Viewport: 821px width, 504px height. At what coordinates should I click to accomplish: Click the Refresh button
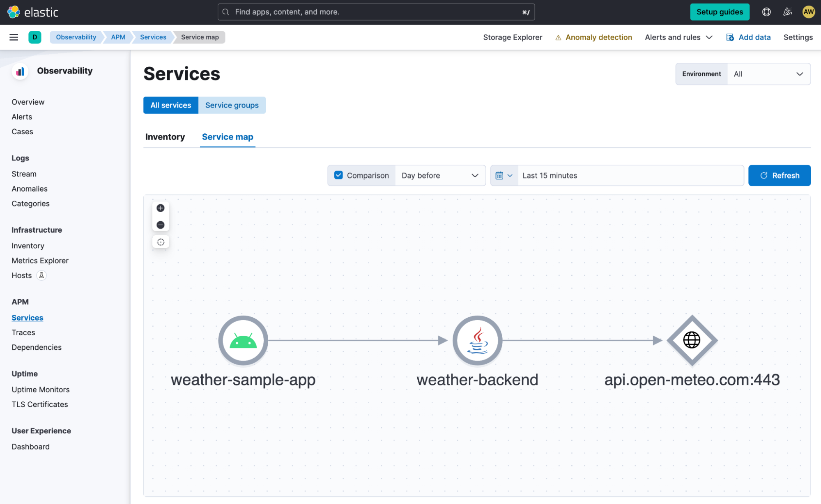click(x=780, y=175)
